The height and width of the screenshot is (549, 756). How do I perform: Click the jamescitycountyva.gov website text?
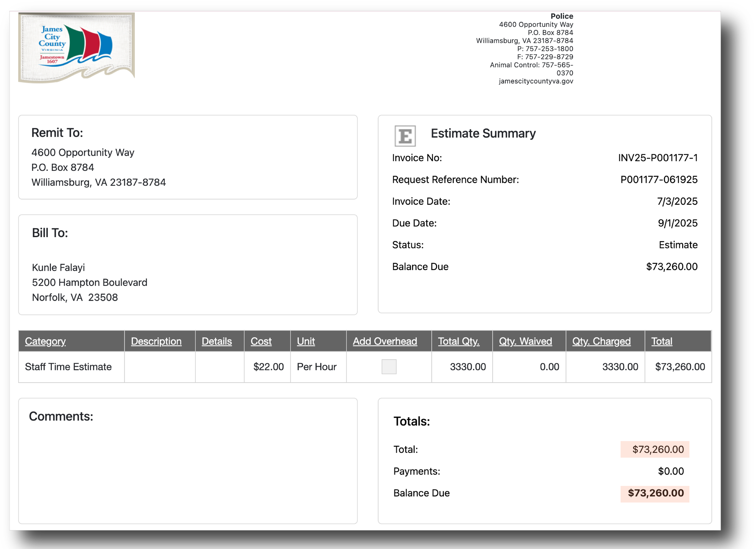(536, 81)
